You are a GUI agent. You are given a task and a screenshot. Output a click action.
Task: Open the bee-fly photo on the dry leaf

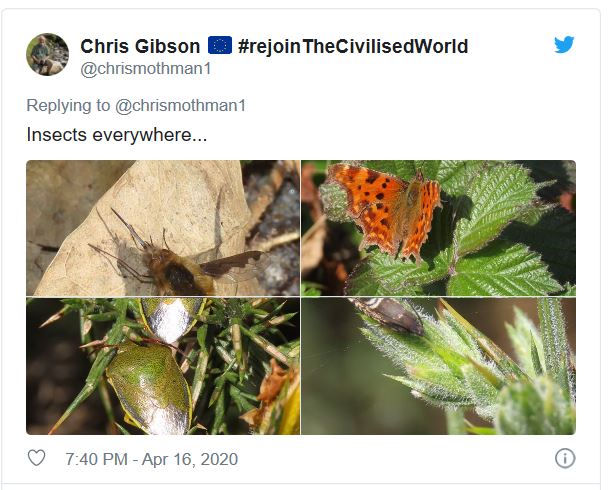163,228
